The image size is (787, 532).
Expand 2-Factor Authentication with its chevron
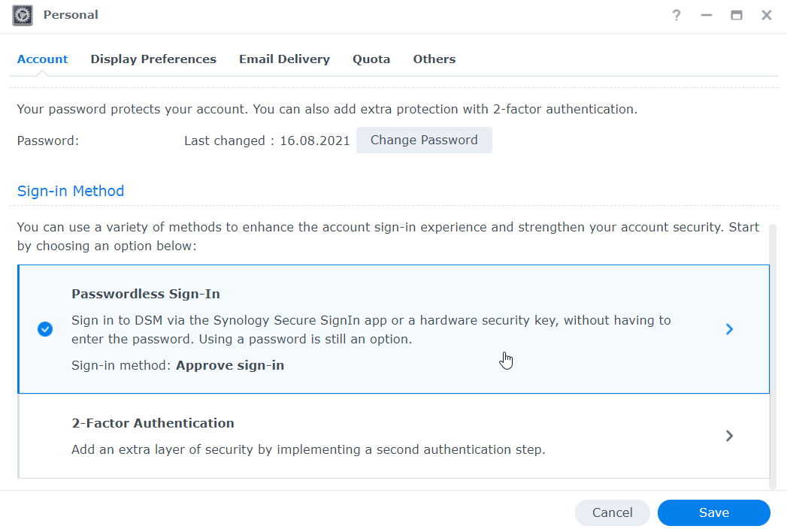click(x=728, y=436)
